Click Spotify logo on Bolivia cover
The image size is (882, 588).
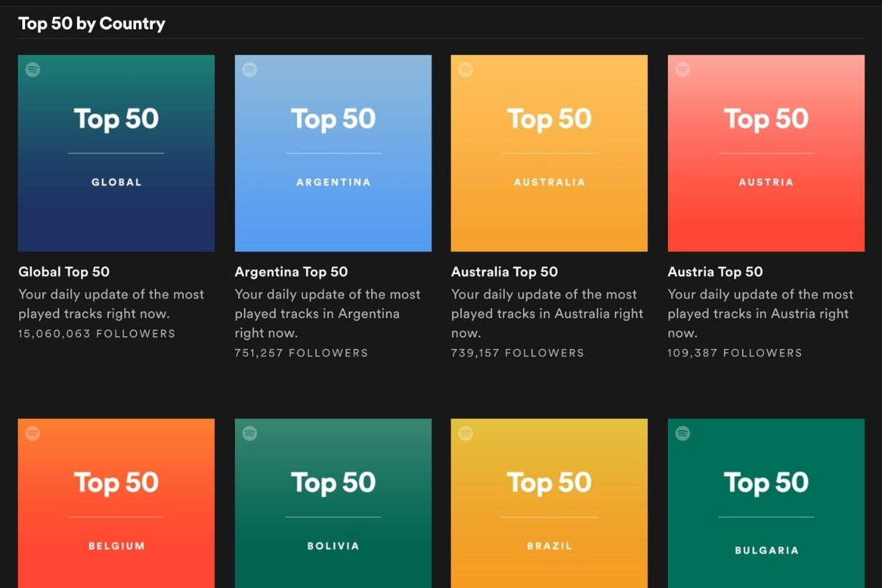click(250, 434)
